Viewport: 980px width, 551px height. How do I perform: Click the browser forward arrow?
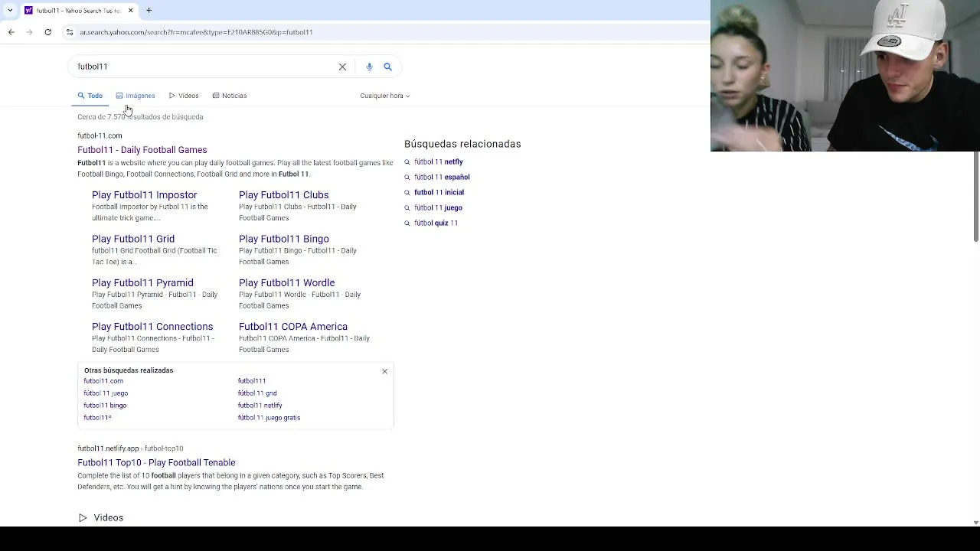coord(29,32)
